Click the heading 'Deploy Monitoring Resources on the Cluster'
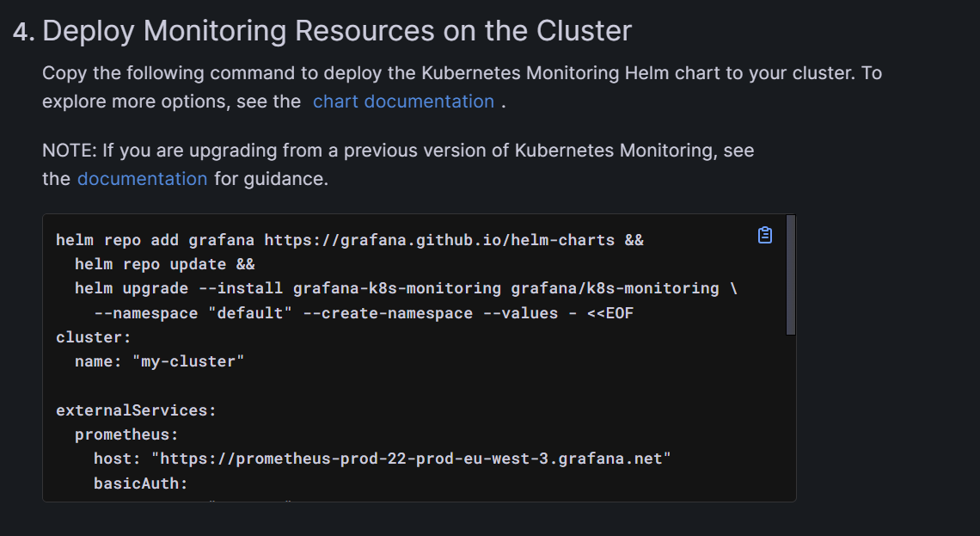980x536 pixels. tap(337, 31)
